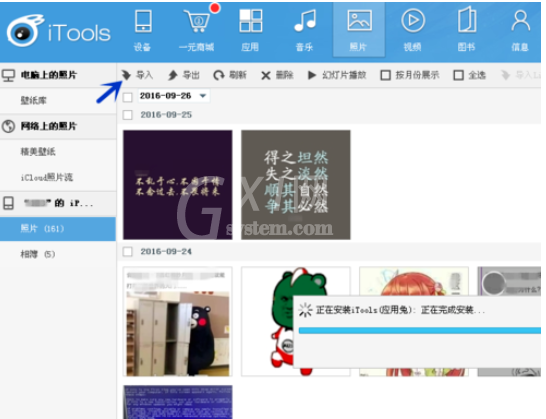This screenshot has height=419, width=546.
Task: Click the 2016-09-24 date text
Action: coord(166,251)
